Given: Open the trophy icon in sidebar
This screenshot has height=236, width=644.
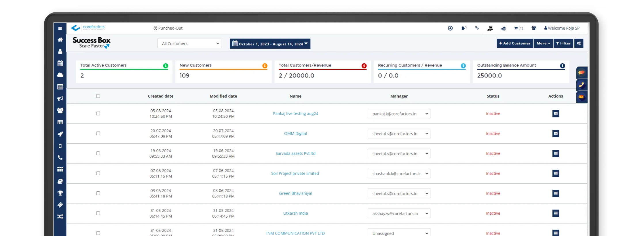Looking at the screenshot, I should coord(60,193).
